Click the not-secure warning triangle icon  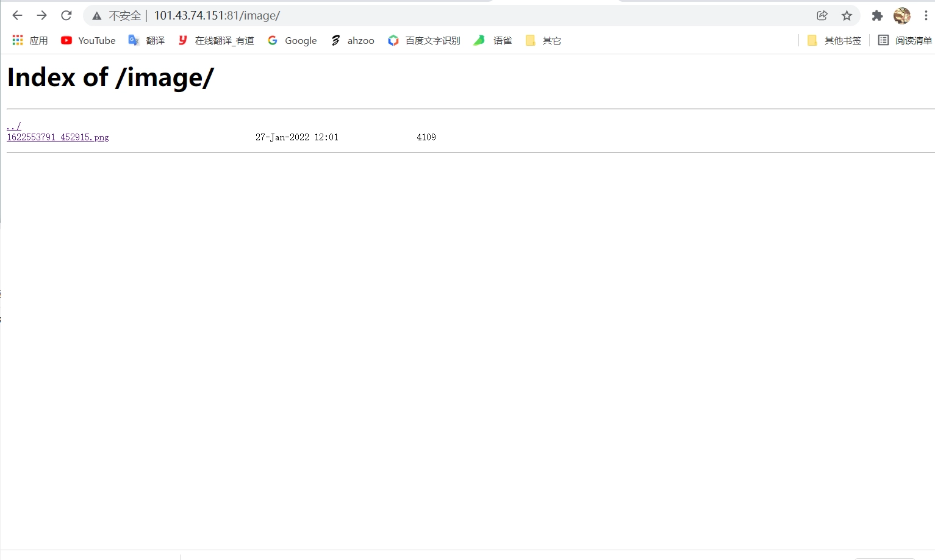(x=96, y=16)
